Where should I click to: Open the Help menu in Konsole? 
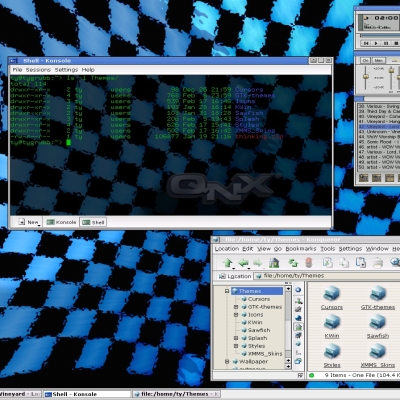88,70
